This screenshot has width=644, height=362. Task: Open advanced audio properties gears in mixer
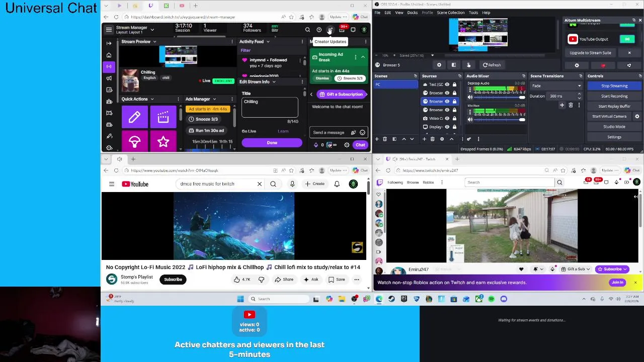tap(469, 139)
